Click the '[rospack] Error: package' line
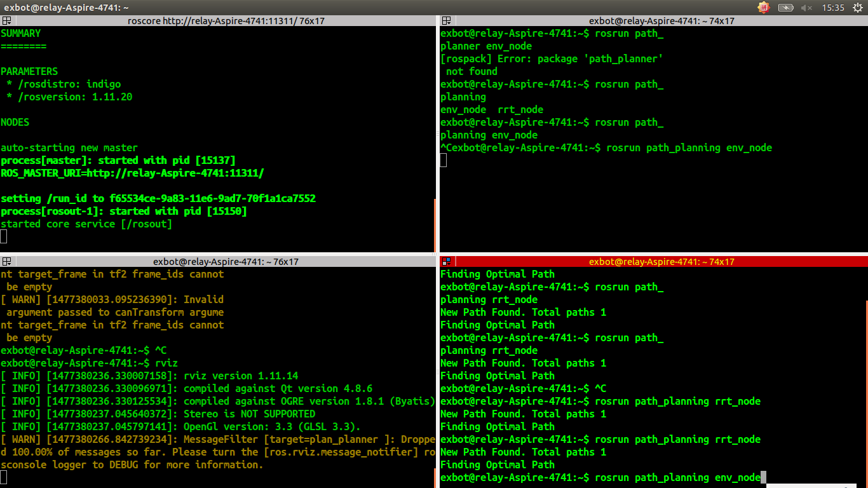This screenshot has width=868, height=488. pyautogui.click(x=552, y=58)
